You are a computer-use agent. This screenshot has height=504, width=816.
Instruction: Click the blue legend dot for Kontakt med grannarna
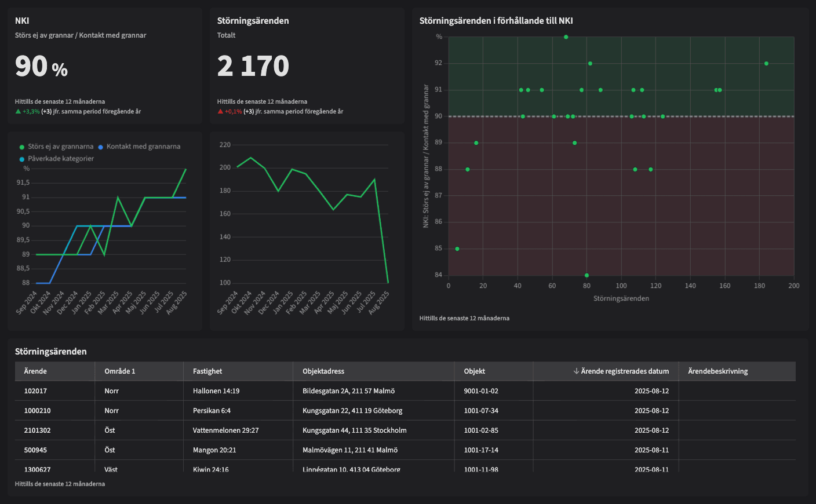[101, 147]
